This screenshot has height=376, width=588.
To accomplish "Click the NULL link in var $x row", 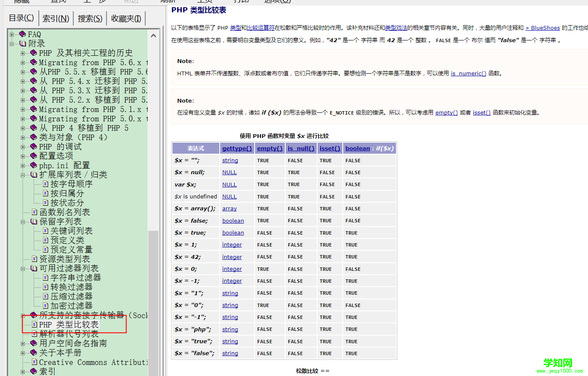I will 229,184.
